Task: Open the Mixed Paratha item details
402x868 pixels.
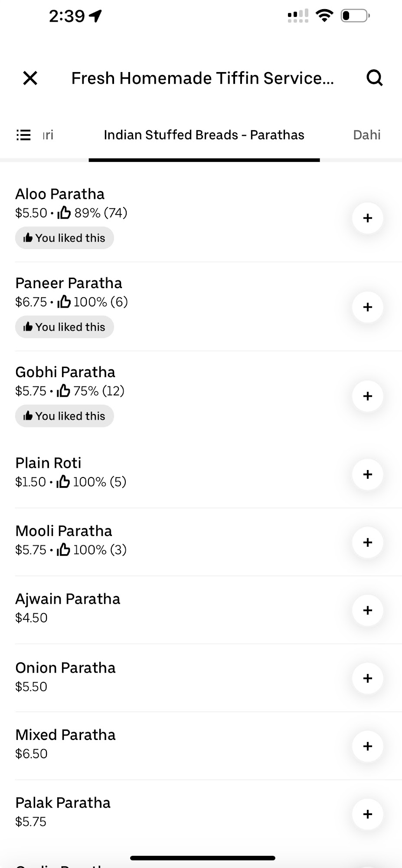Action: [65, 735]
